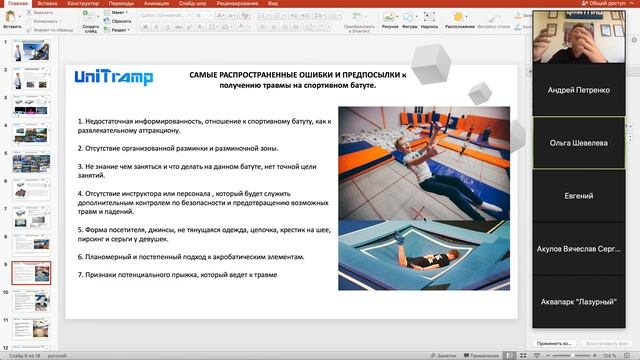Expand the Создать слайд dropdown arrow
The height and width of the screenshot is (360, 640).
point(98,16)
